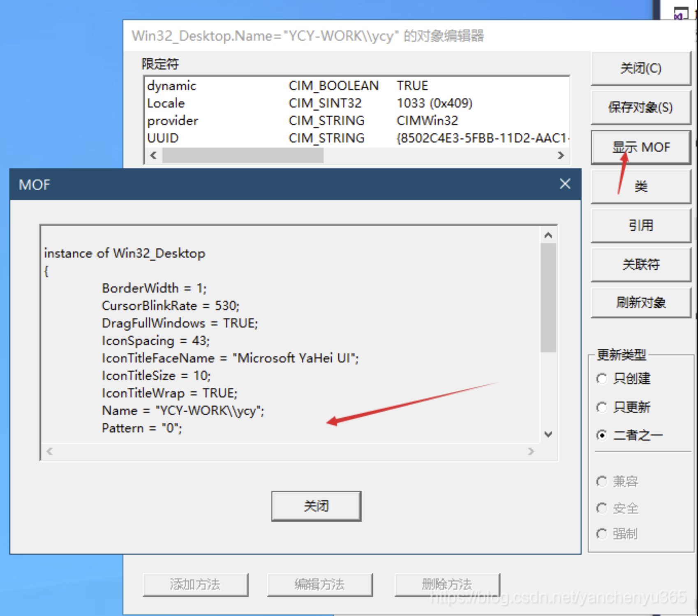698x616 pixels.
Task: Click the 添加方法 button
Action: click(x=195, y=585)
